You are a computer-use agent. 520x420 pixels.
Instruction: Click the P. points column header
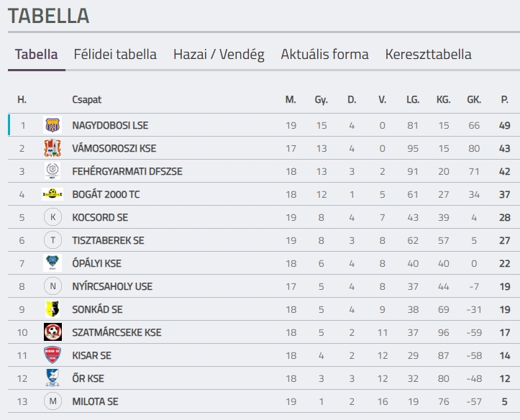[504, 99]
